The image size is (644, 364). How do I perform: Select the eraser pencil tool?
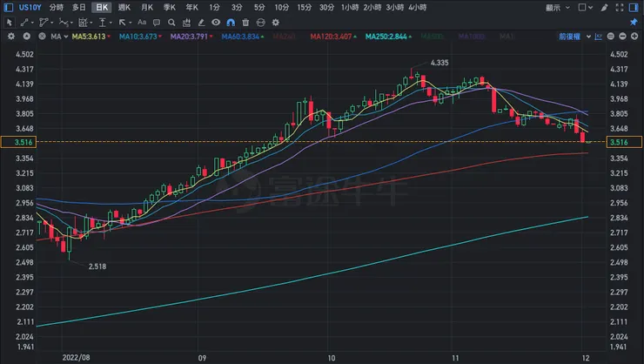tap(201, 23)
